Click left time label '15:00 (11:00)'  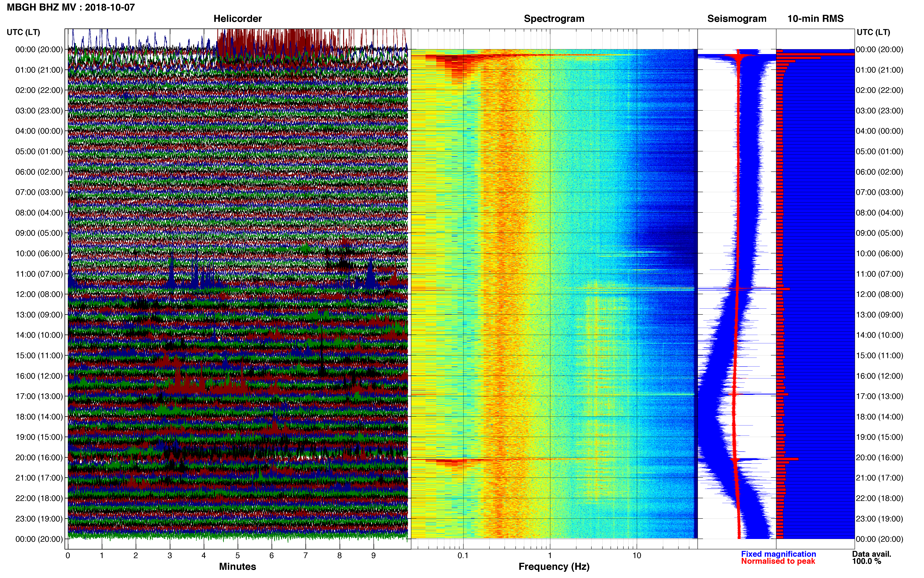click(39, 355)
